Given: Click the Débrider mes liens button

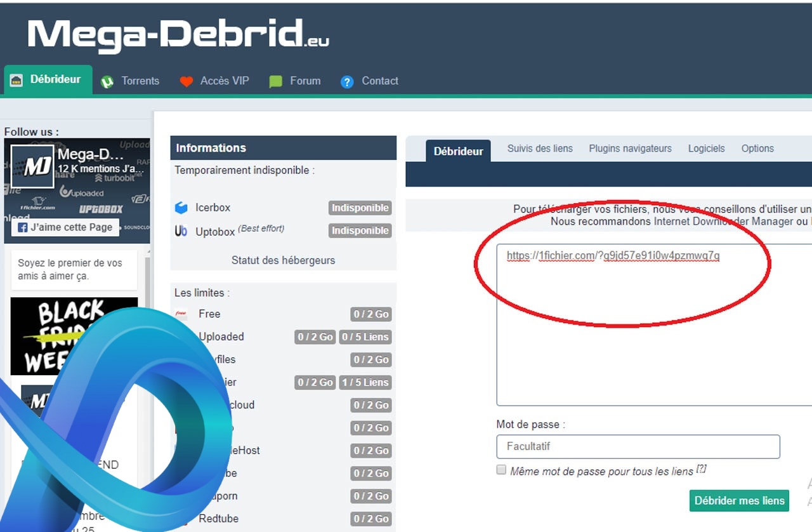Looking at the screenshot, I should tap(739, 500).
